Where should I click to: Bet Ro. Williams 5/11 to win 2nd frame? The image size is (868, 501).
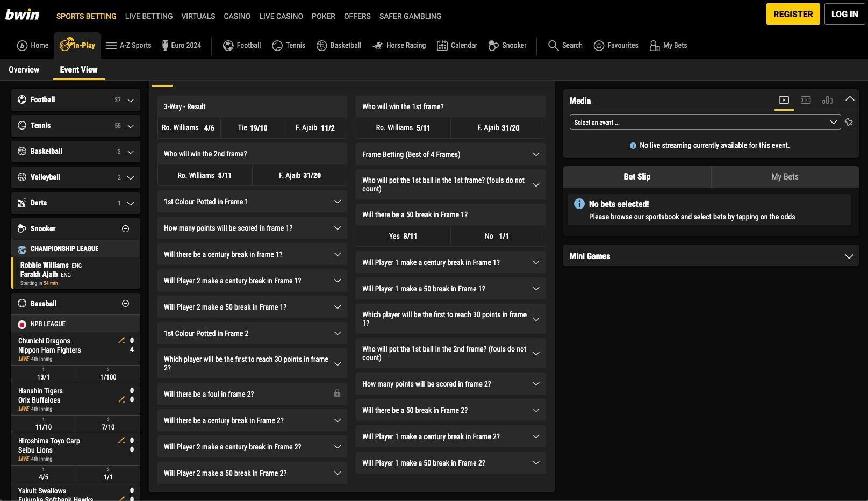[205, 175]
